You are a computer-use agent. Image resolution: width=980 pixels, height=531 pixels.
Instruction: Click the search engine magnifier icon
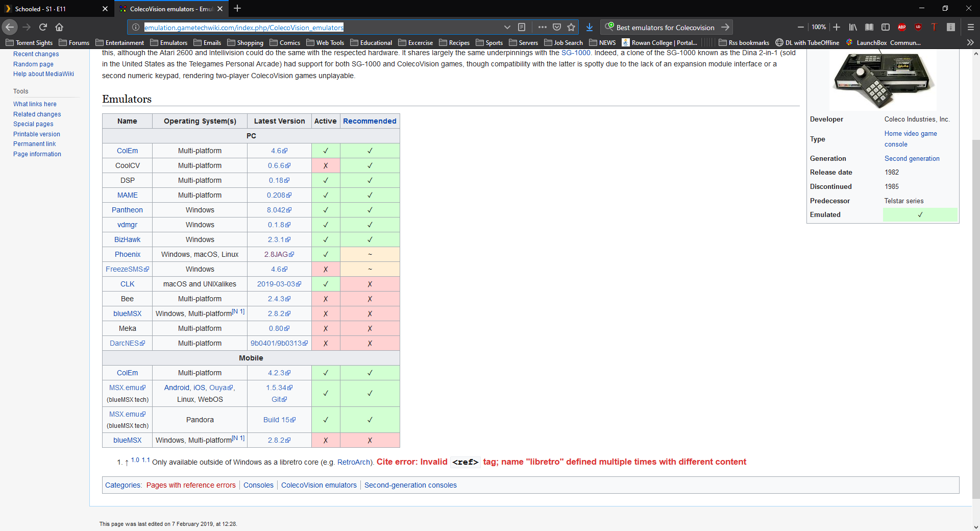coord(609,27)
